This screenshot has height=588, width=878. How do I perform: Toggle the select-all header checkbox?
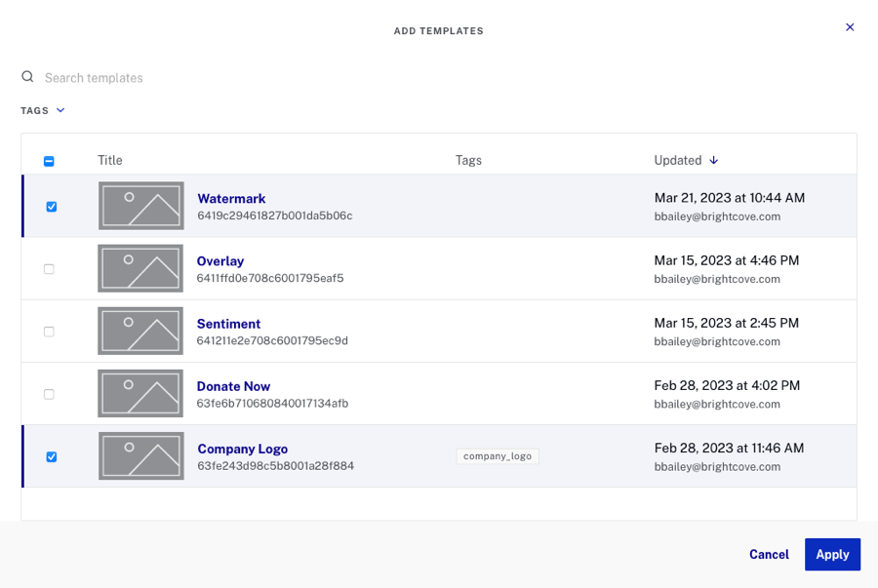click(49, 161)
